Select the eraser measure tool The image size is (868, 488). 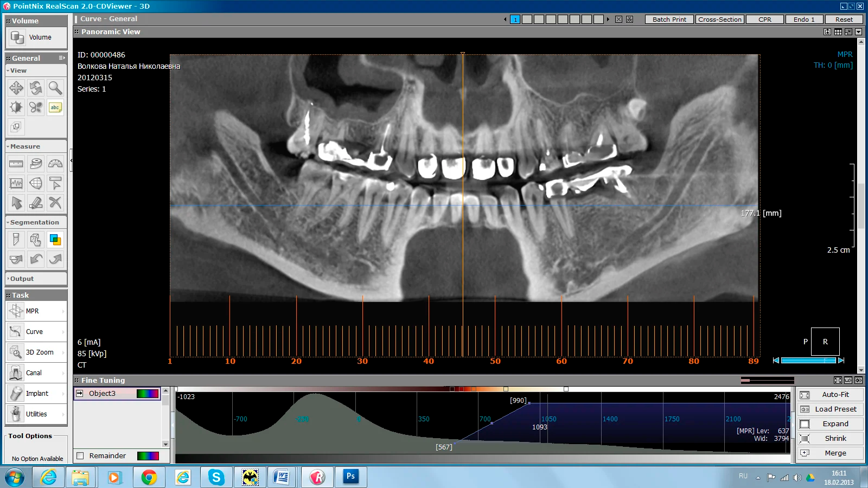(36, 203)
